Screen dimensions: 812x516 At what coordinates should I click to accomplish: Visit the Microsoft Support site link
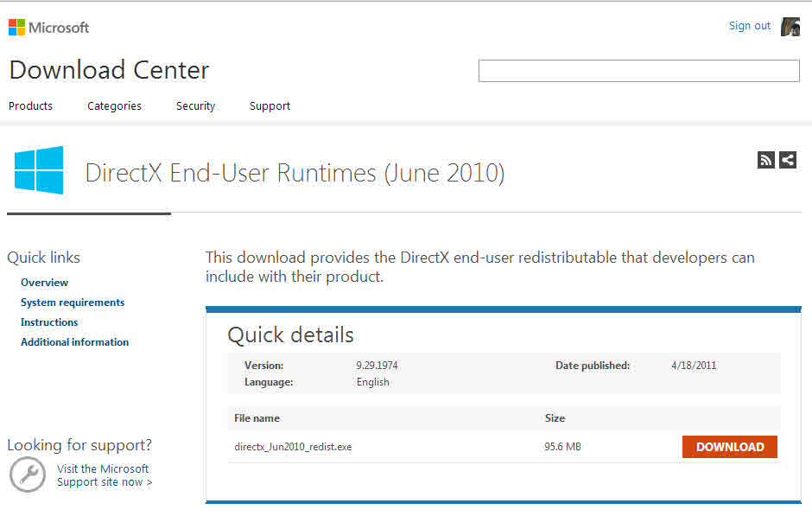(104, 475)
